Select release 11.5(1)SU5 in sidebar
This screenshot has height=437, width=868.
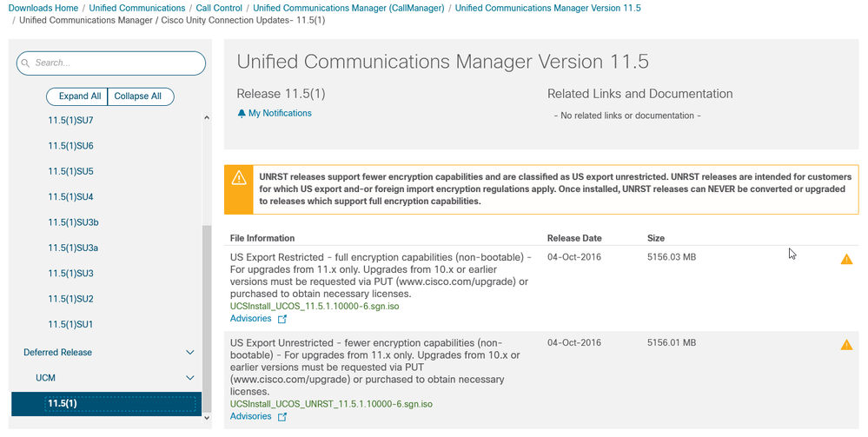coord(71,171)
